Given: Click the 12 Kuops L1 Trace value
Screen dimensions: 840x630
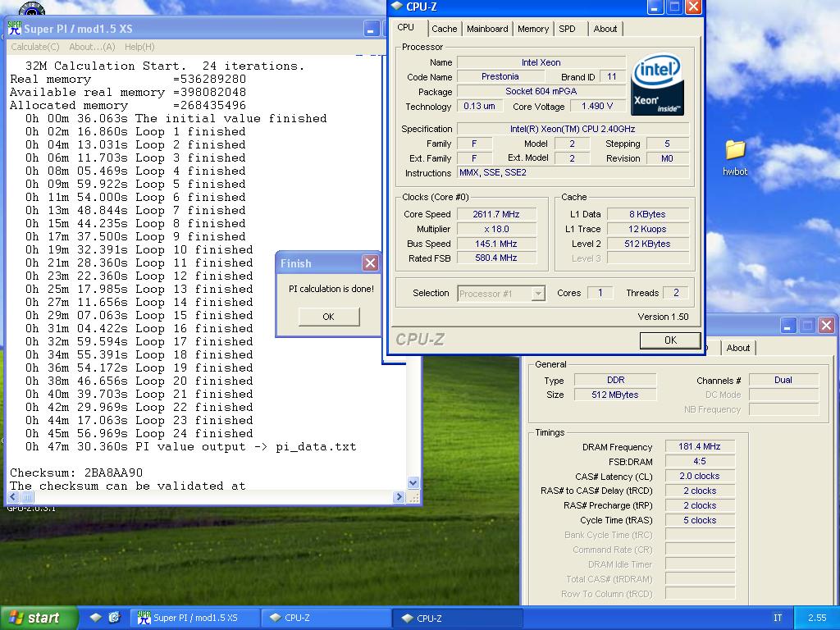Looking at the screenshot, I should coord(647,229).
